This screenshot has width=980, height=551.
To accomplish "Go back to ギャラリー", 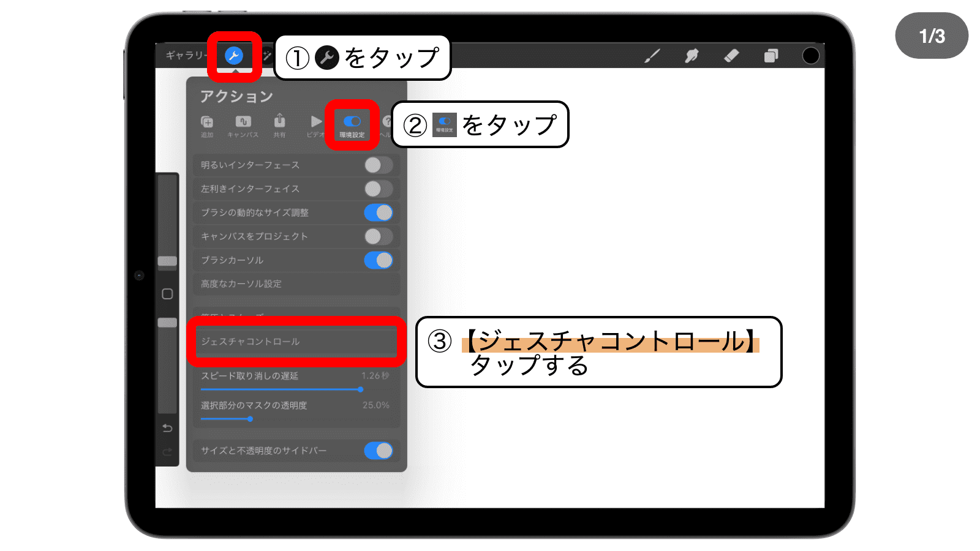I will pyautogui.click(x=186, y=55).
